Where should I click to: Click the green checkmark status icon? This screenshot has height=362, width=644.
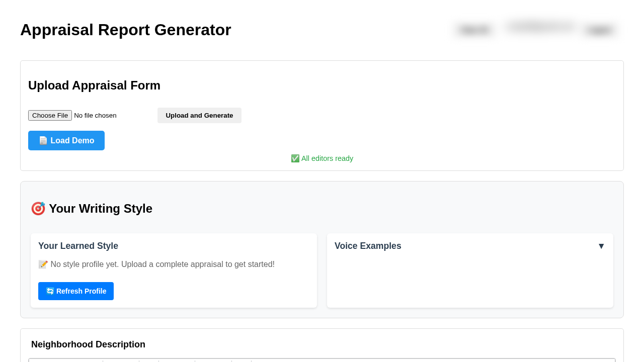click(x=295, y=158)
